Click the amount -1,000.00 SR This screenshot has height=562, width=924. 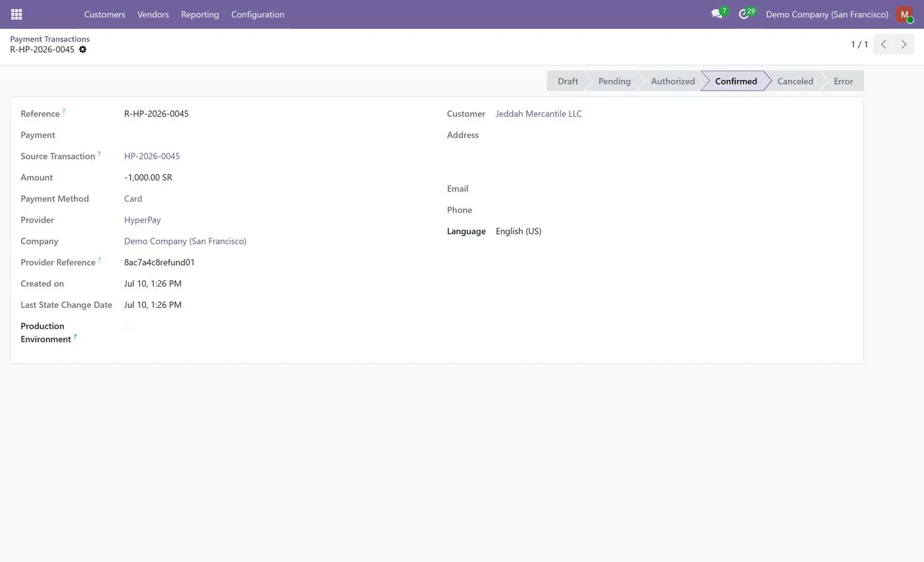pos(148,178)
